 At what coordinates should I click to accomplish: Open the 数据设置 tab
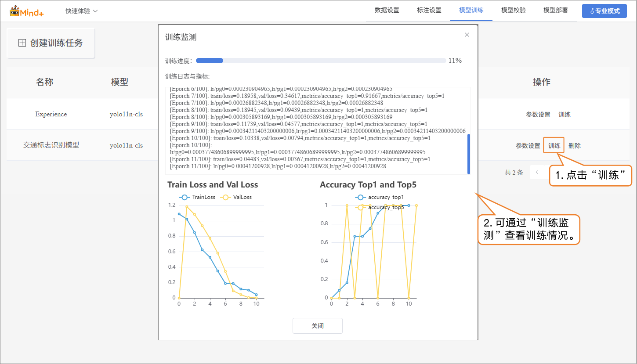tap(387, 10)
